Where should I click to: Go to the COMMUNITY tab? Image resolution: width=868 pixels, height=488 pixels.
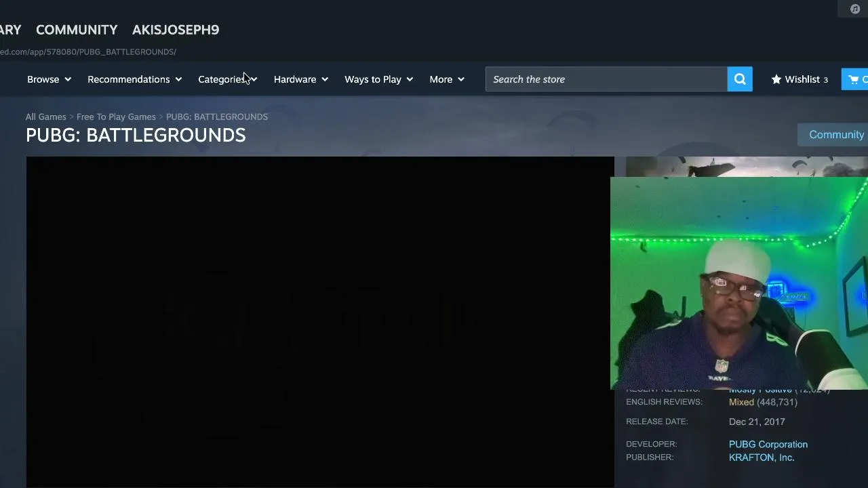pos(77,30)
